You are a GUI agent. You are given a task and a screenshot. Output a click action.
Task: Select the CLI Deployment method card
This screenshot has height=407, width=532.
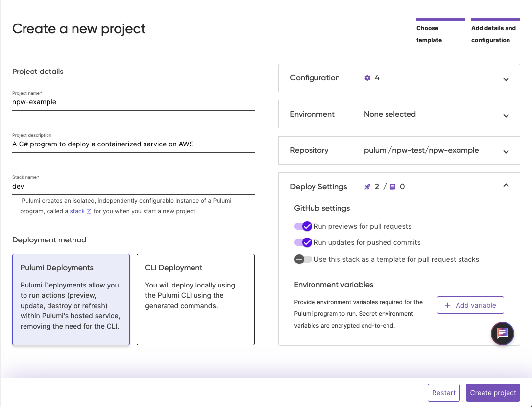(195, 299)
